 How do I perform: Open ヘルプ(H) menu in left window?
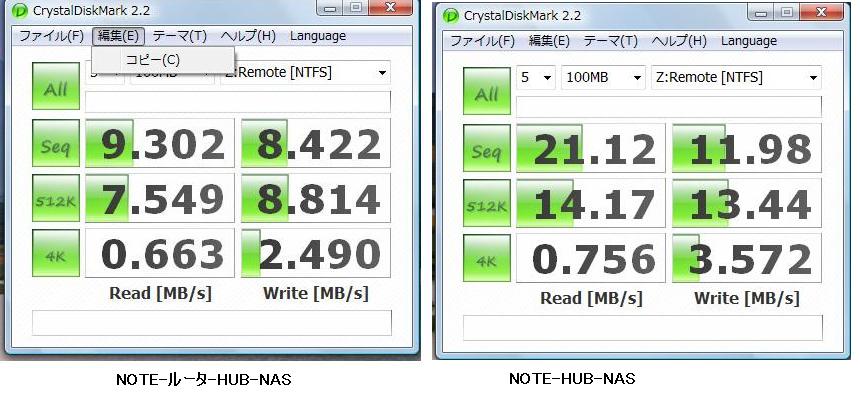[248, 36]
